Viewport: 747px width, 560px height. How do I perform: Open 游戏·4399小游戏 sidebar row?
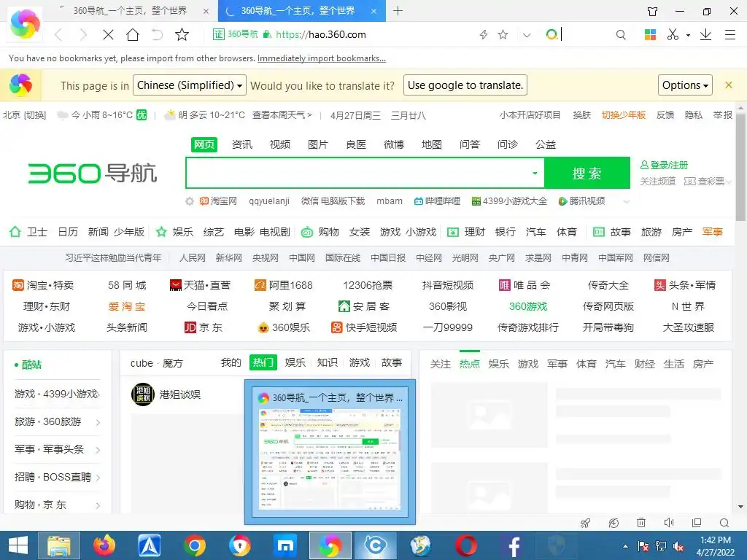(x=57, y=394)
